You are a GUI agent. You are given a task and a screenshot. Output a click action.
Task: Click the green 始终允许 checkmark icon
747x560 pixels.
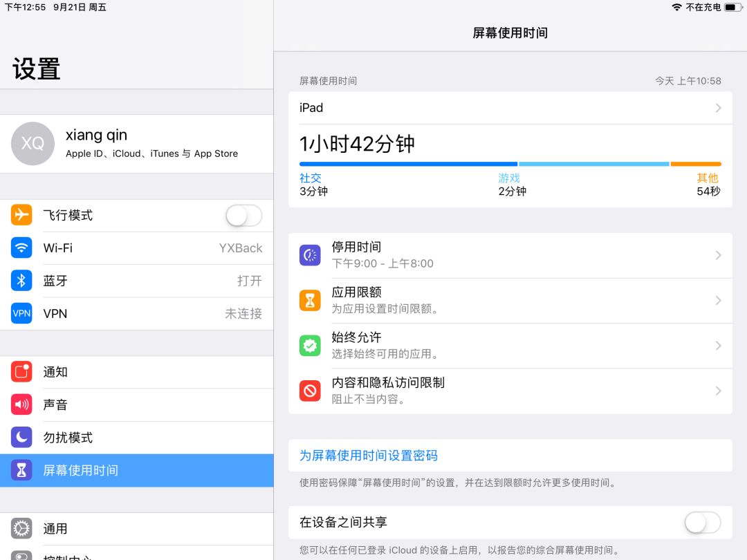pyautogui.click(x=310, y=345)
